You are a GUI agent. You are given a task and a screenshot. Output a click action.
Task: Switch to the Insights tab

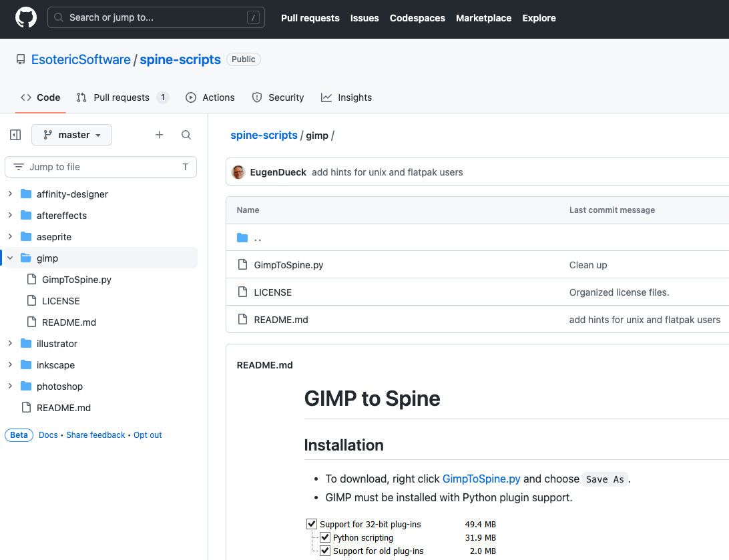[x=346, y=97]
